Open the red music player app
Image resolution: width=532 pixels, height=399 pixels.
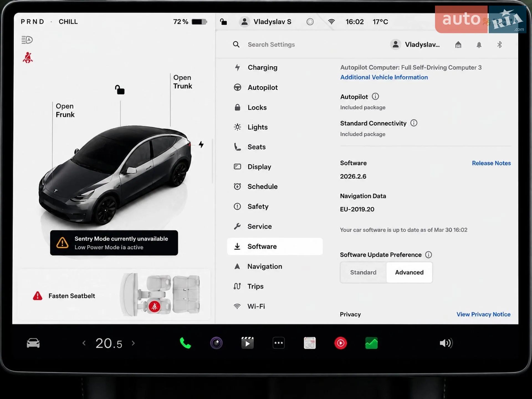341,343
